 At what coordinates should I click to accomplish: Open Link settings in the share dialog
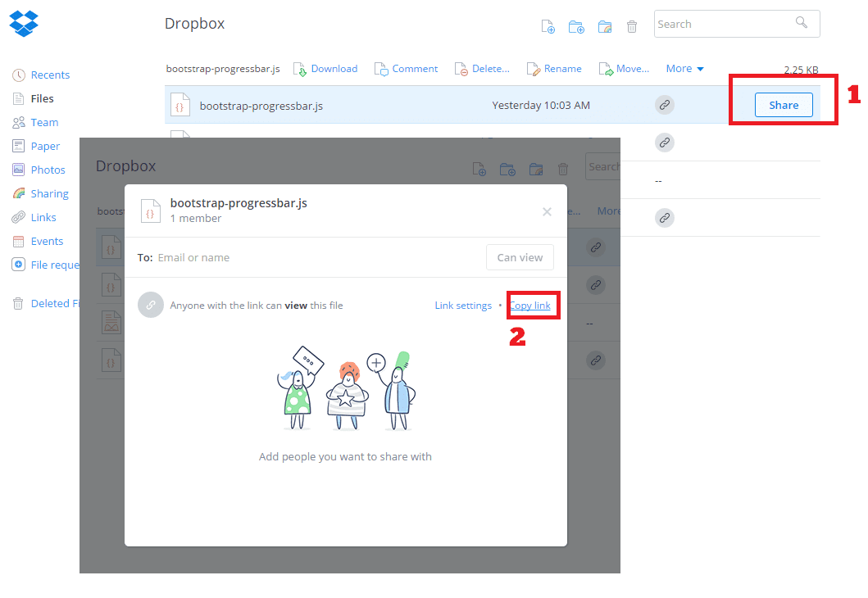(463, 305)
